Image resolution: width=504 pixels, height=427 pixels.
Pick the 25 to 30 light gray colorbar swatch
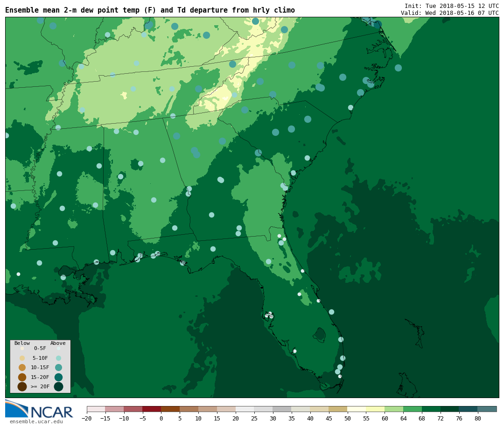tap(264, 409)
